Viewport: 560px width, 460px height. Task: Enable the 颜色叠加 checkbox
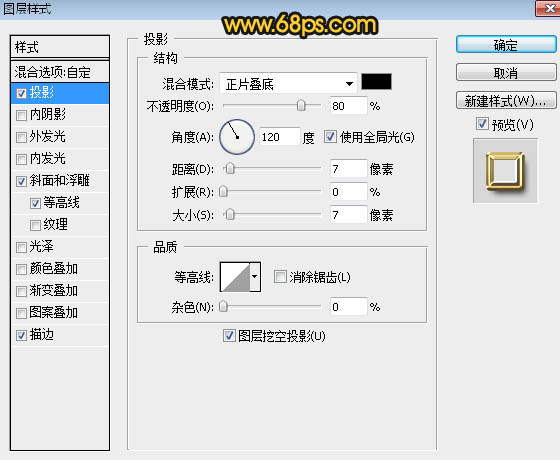21,269
